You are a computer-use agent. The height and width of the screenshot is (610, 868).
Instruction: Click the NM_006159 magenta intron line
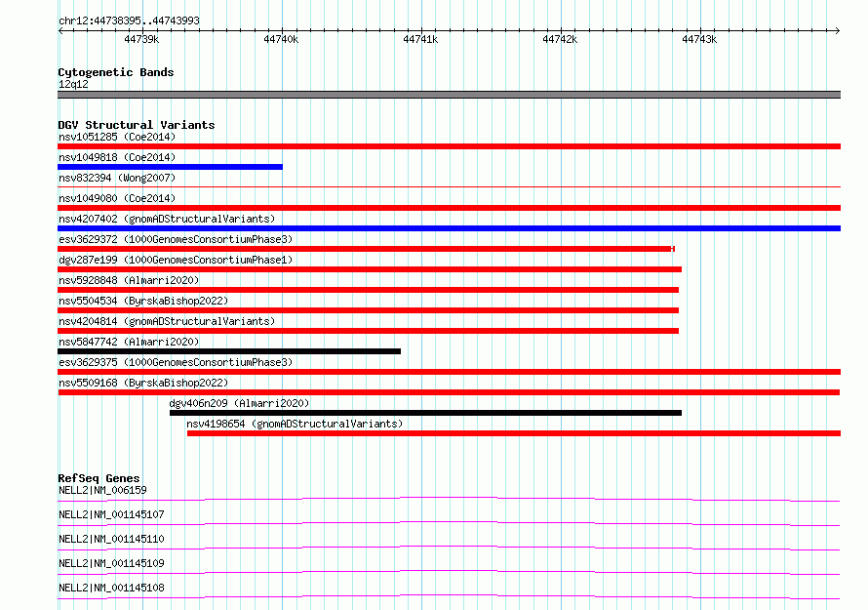pos(449,498)
